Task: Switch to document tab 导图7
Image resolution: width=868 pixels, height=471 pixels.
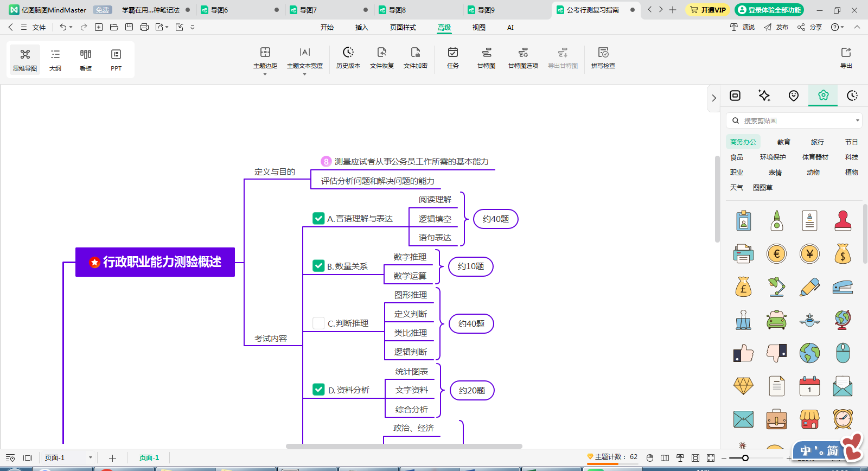Action: pyautogui.click(x=329, y=10)
